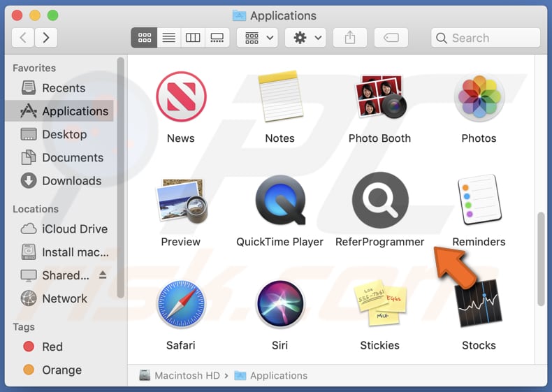
Task: Select Applications in the sidebar
Action: click(59, 111)
